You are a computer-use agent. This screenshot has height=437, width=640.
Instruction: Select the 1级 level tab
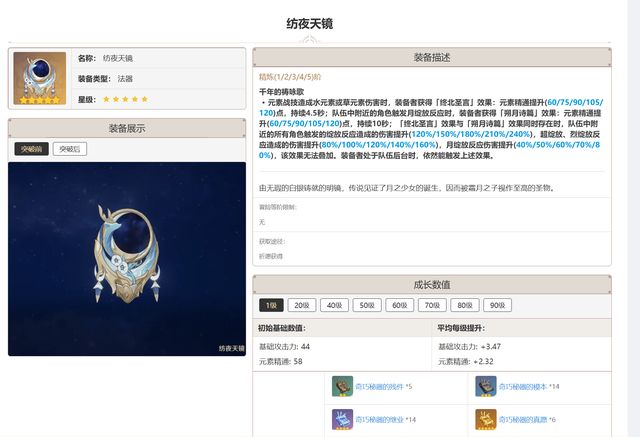pos(271,305)
